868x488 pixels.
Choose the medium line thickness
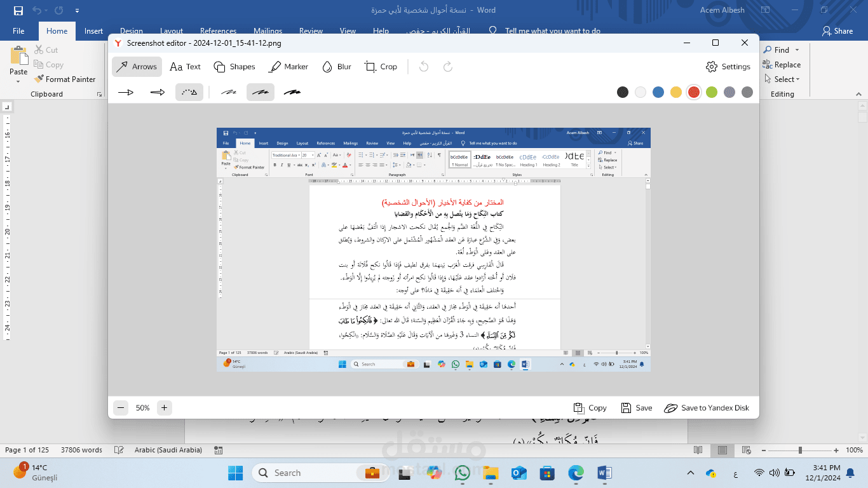tap(261, 92)
